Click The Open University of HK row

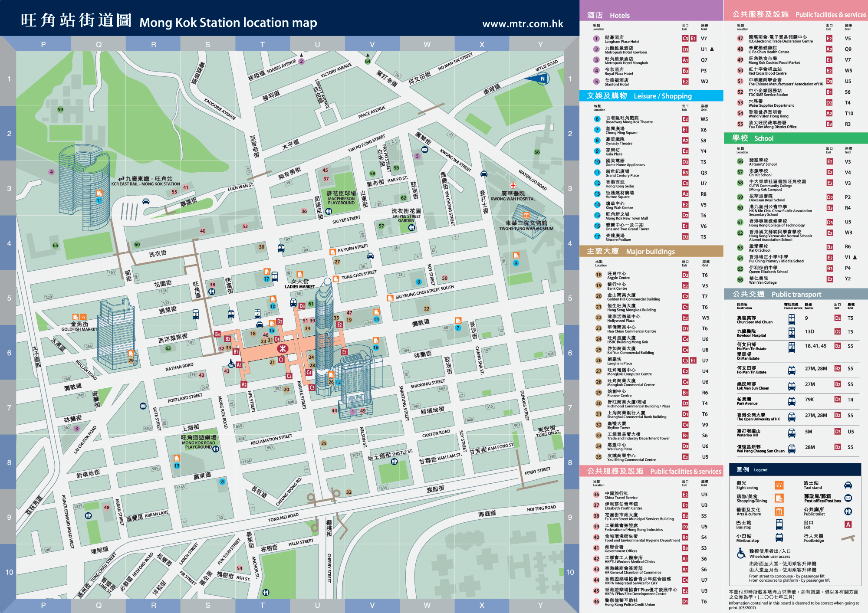pyautogui.click(x=796, y=416)
